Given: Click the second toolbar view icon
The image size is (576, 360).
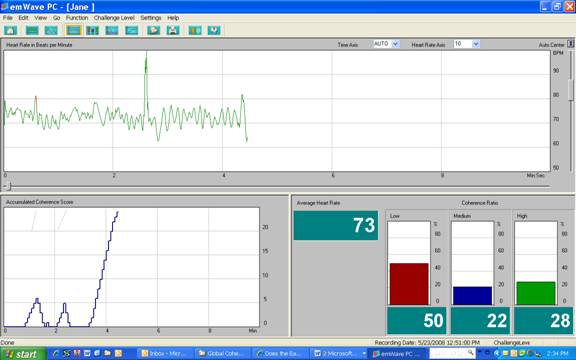Looking at the screenshot, I should pyautogui.click(x=32, y=30).
